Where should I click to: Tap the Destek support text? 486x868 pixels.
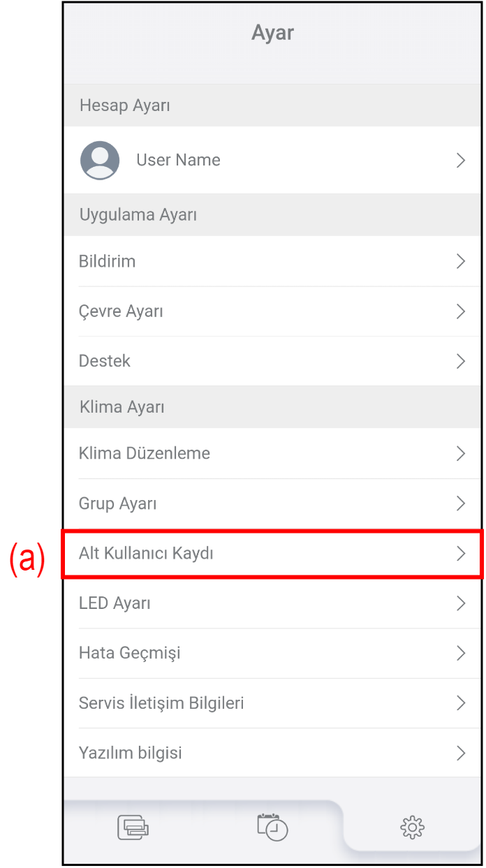105,361
